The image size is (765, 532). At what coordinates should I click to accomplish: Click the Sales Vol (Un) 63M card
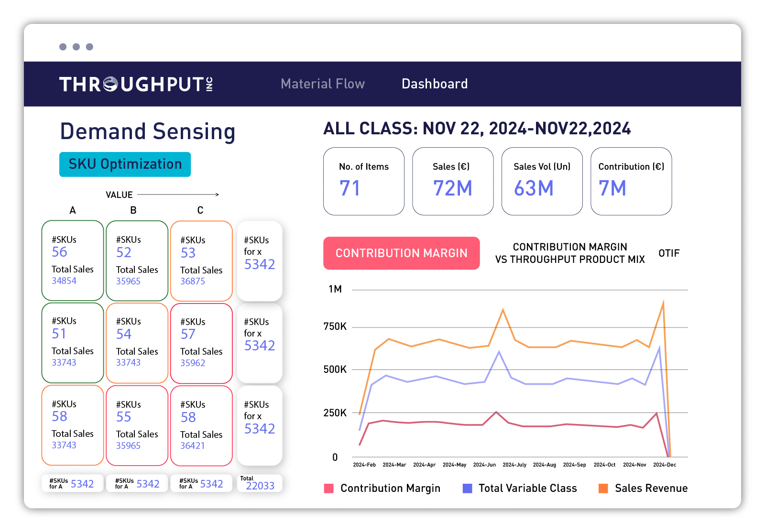point(542,181)
